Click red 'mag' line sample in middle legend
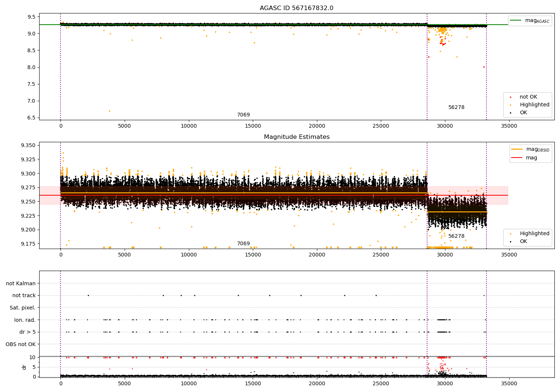This screenshot has width=560, height=392. pyautogui.click(x=516, y=158)
